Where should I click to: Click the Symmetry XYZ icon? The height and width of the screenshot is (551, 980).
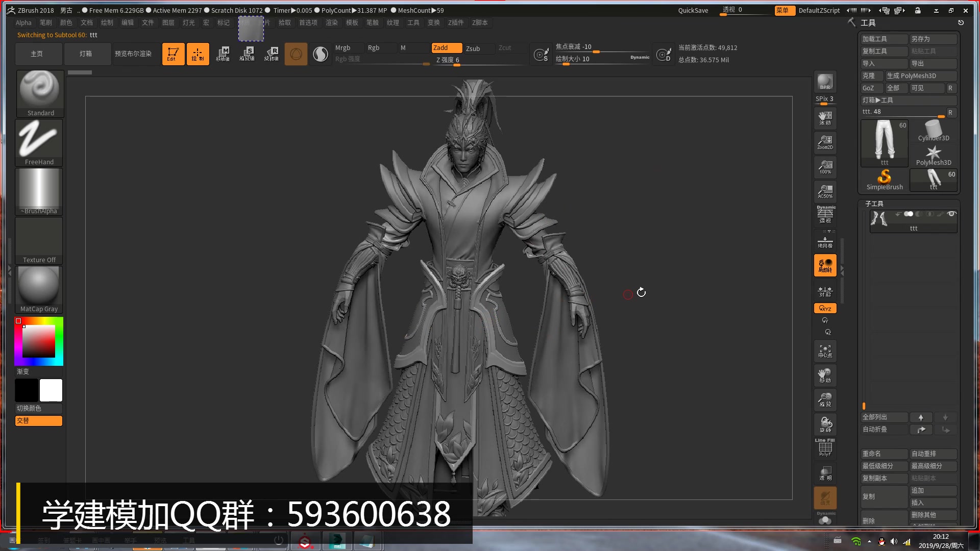pos(824,308)
